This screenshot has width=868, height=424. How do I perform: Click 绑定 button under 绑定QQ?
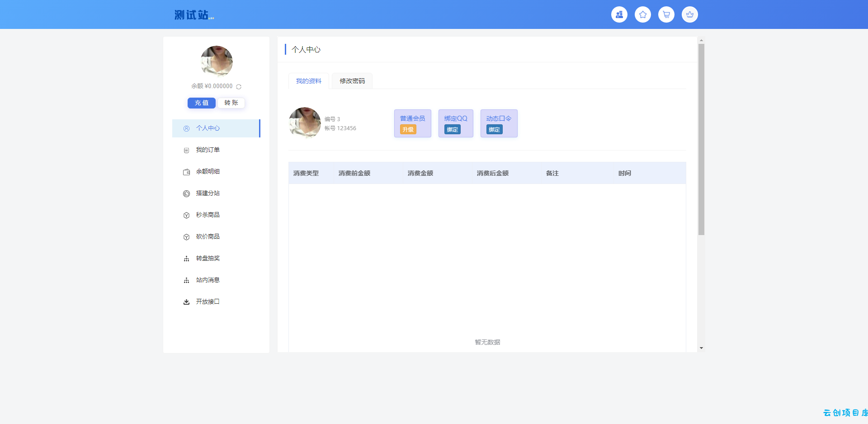pos(453,130)
